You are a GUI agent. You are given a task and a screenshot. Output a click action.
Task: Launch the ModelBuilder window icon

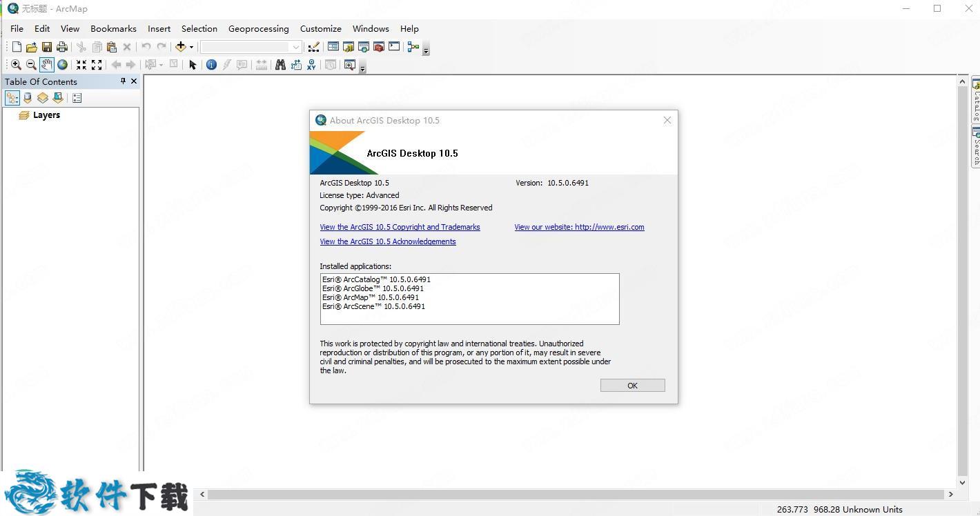point(413,47)
